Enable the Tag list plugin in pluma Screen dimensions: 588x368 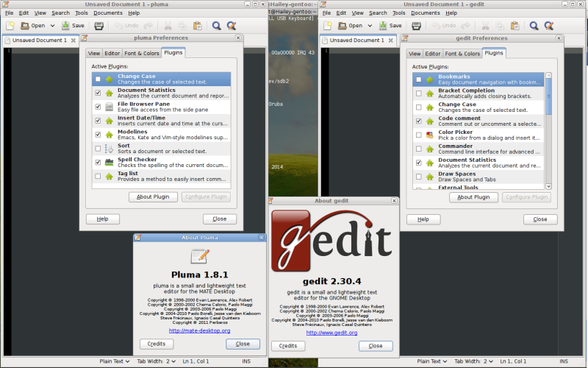(98, 176)
